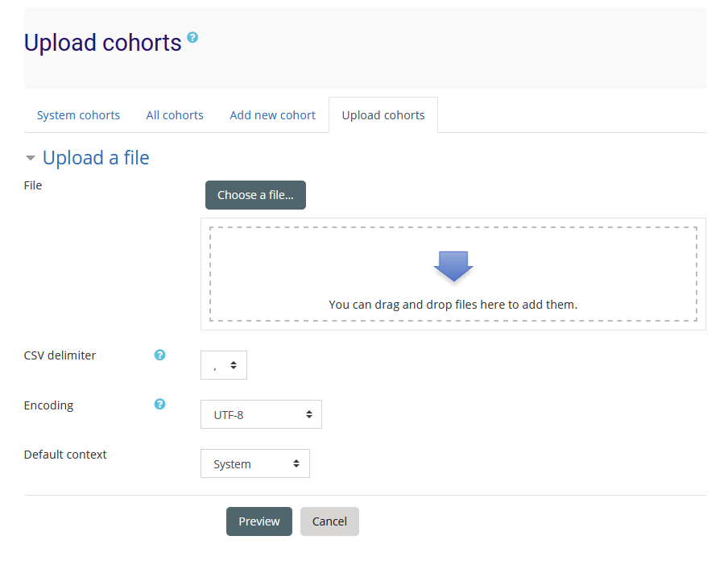728x565 pixels.
Task: Click the Default context stepper arrows
Action: tap(297, 463)
